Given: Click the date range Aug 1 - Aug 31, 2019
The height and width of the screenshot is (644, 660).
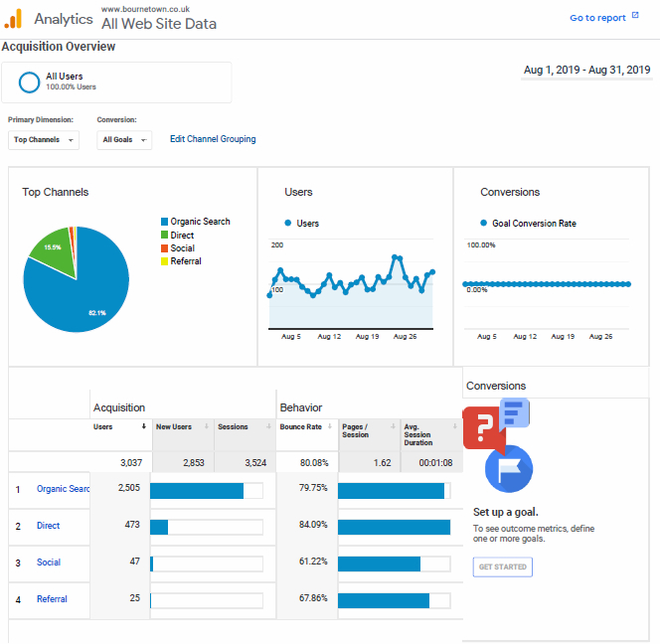Looking at the screenshot, I should (x=586, y=70).
